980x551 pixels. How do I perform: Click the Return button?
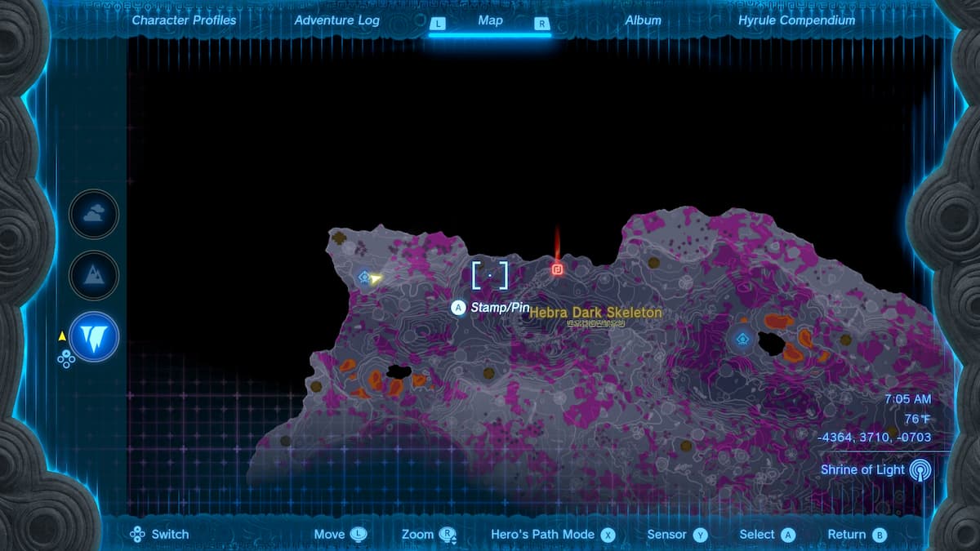click(x=857, y=535)
